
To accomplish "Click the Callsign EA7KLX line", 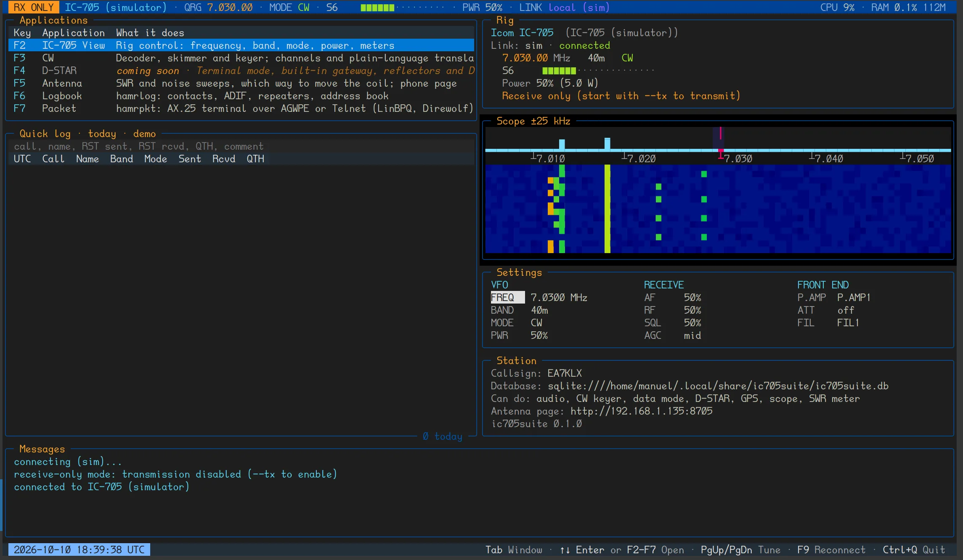I will tap(536, 373).
